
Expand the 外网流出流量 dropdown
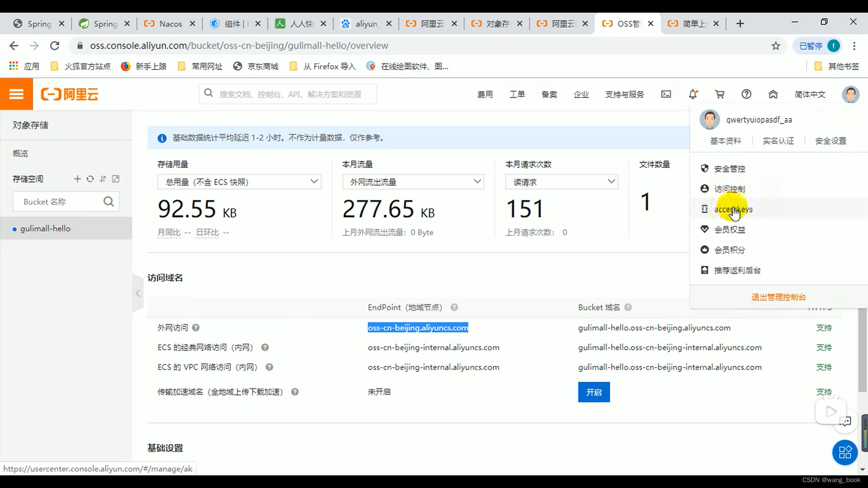(413, 182)
